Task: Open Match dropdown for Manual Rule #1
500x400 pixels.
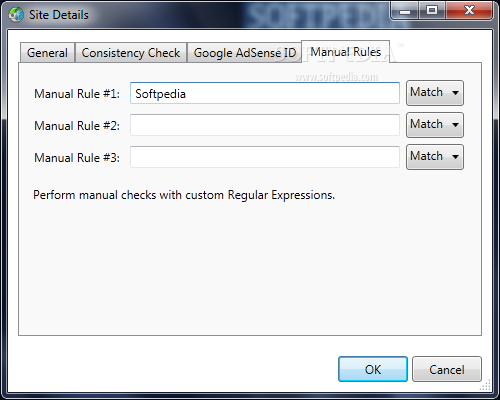Action: pos(435,93)
